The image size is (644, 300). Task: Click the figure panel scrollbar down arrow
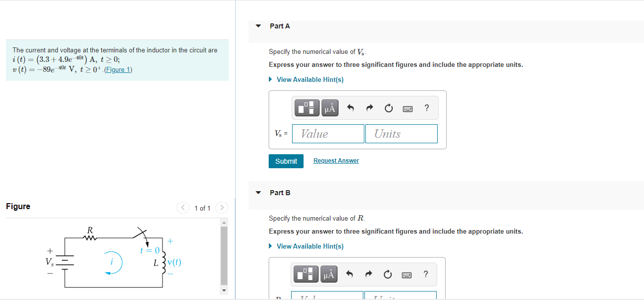pyautogui.click(x=224, y=290)
